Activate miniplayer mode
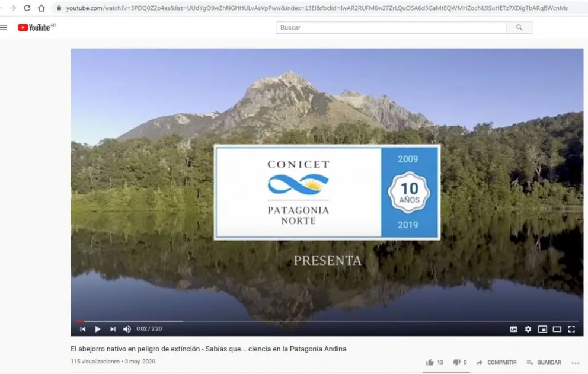Image resolution: width=588 pixels, height=374 pixels. (x=542, y=329)
